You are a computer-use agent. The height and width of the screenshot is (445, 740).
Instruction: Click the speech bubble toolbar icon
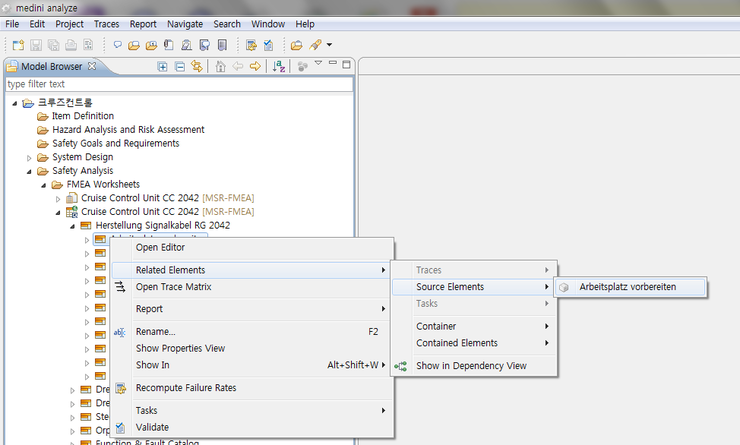[117, 44]
